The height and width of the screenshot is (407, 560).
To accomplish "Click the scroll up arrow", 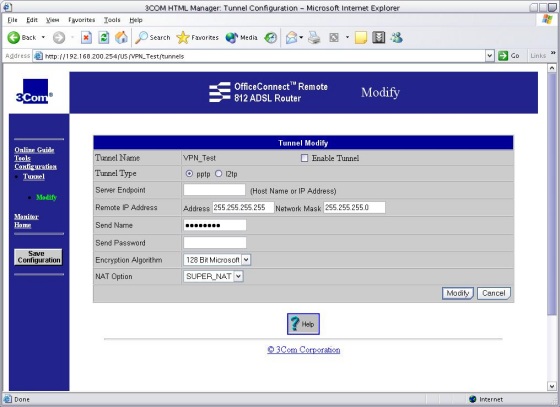I will coord(552,68).
